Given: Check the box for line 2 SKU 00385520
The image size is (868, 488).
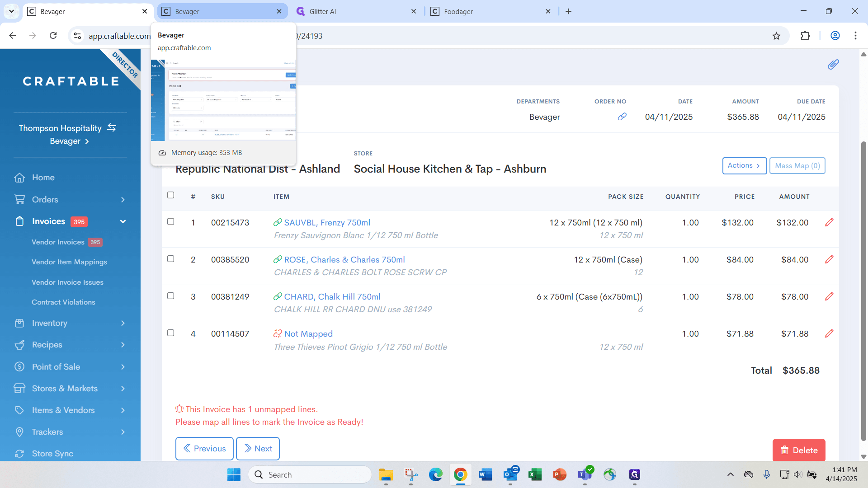Looking at the screenshot, I should pyautogui.click(x=170, y=258).
